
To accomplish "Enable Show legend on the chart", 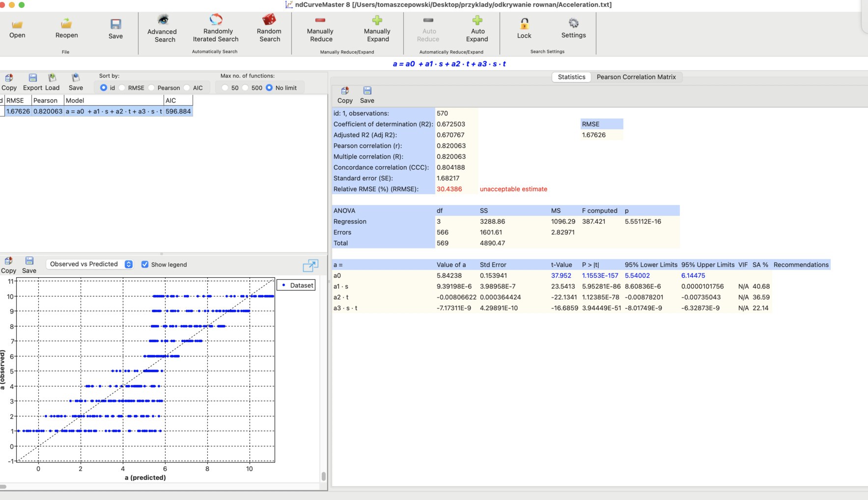I will point(144,264).
